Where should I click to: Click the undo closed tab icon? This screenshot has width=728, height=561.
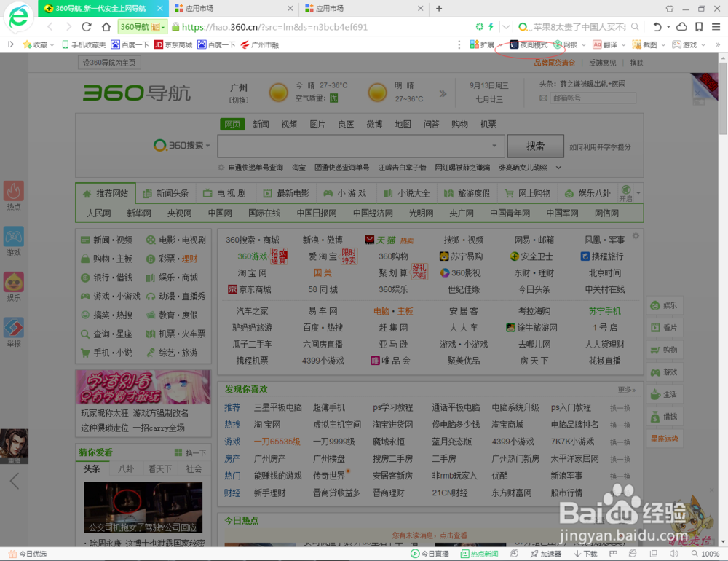pyautogui.click(x=657, y=27)
